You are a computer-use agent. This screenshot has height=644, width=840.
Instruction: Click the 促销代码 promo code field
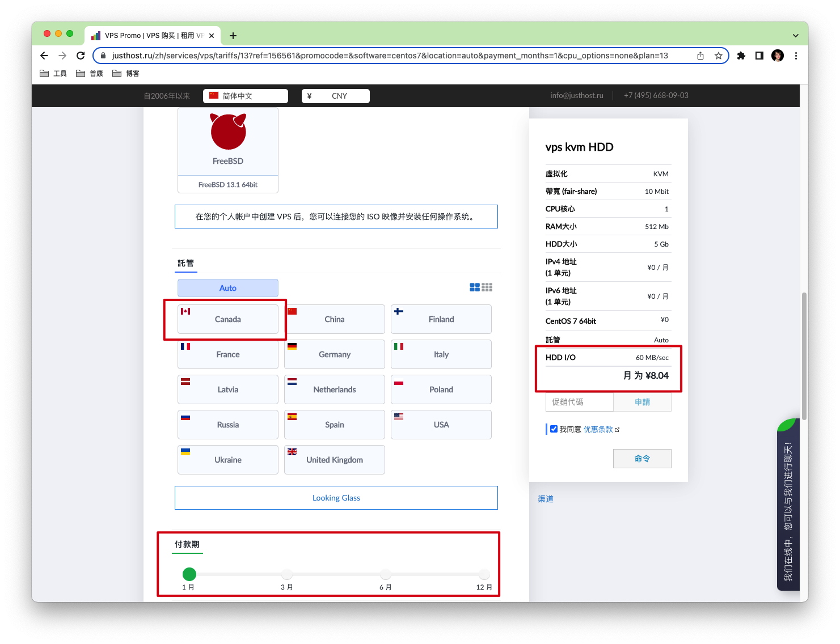click(579, 401)
